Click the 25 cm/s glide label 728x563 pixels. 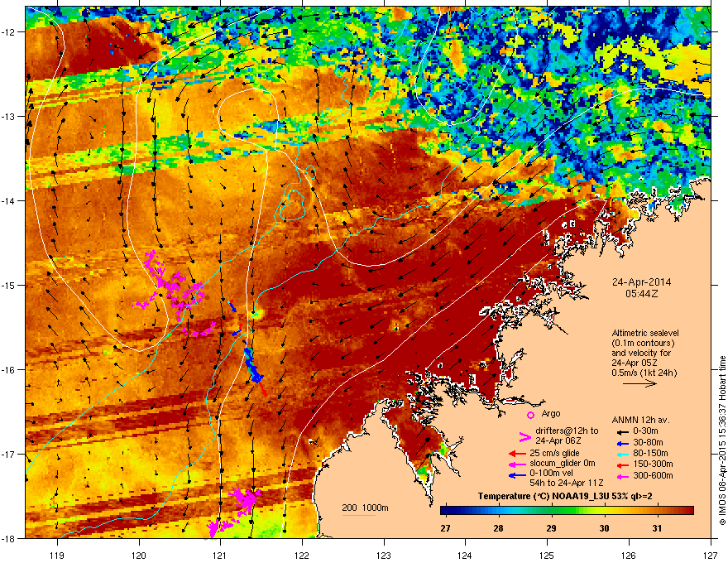(554, 453)
